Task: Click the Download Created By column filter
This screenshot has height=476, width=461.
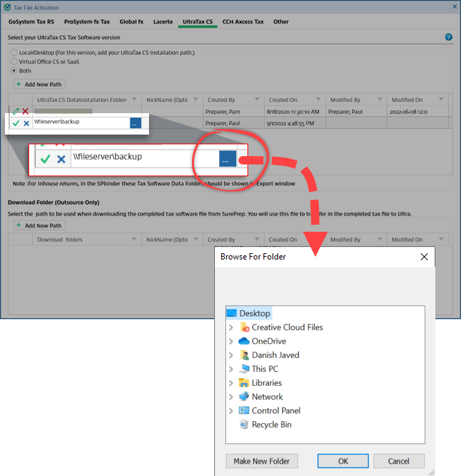Action: tap(257, 239)
